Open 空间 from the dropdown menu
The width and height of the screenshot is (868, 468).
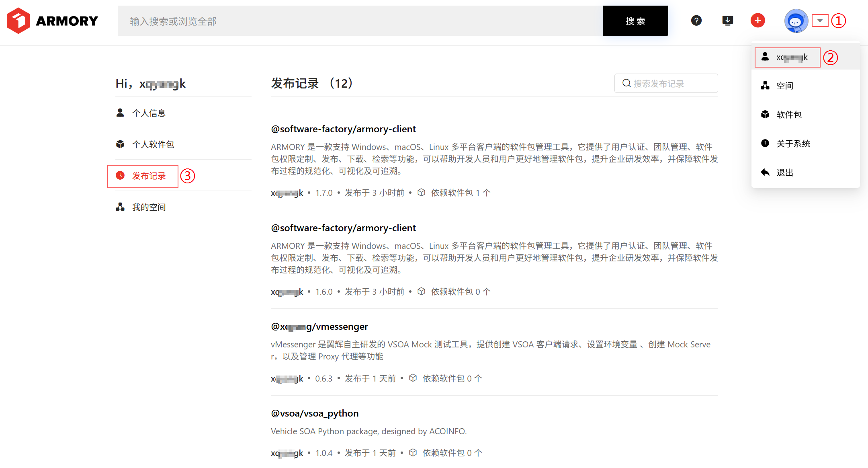(x=784, y=86)
